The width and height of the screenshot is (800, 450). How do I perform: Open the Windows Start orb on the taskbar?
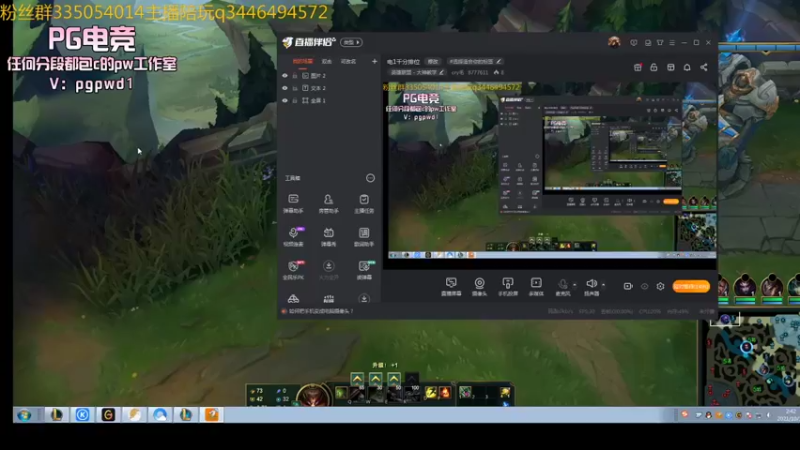click(24, 415)
